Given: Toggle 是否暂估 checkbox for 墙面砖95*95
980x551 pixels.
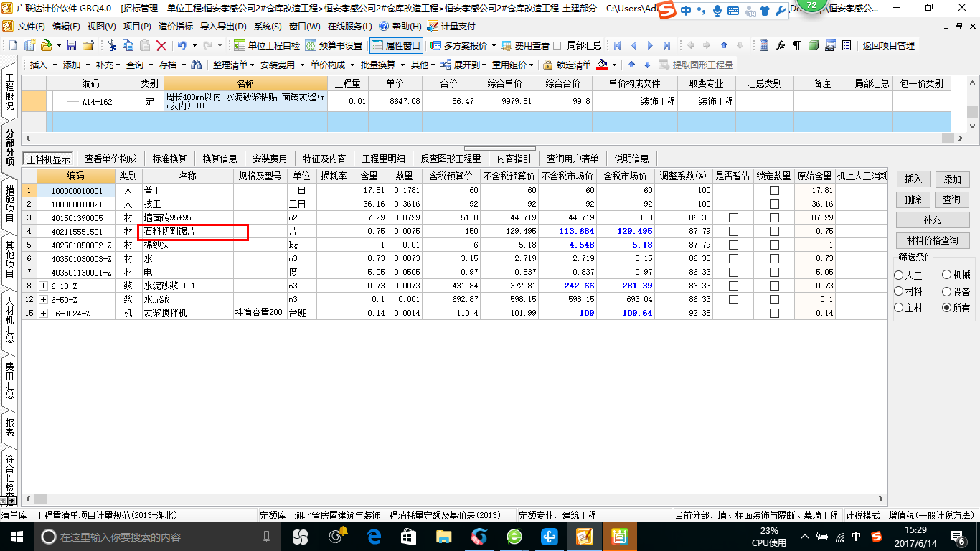Looking at the screenshot, I should click(733, 217).
